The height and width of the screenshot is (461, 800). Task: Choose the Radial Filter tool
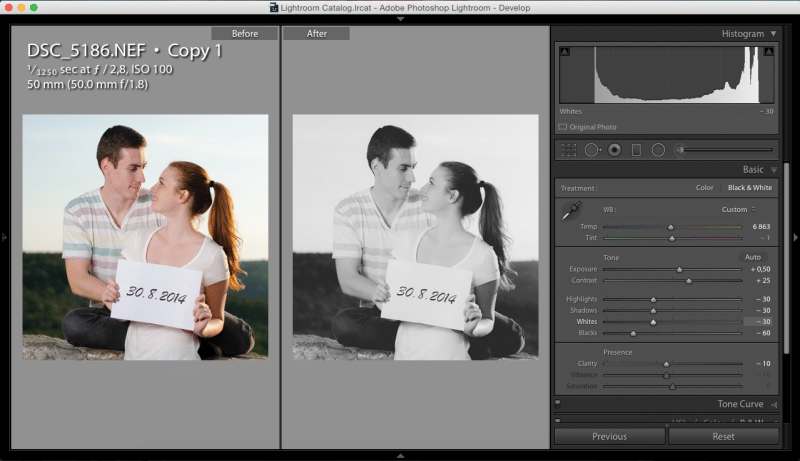[658, 150]
